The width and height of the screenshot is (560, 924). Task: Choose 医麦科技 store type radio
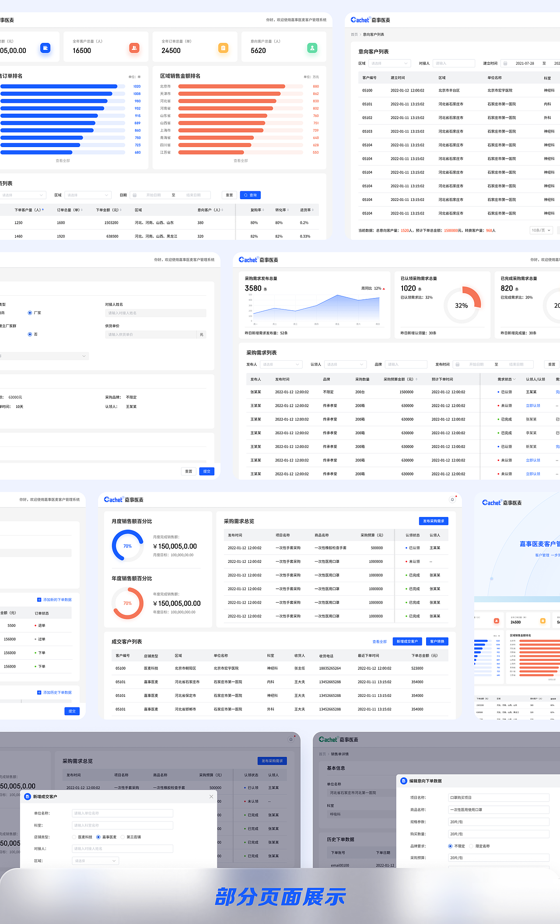pos(74,837)
